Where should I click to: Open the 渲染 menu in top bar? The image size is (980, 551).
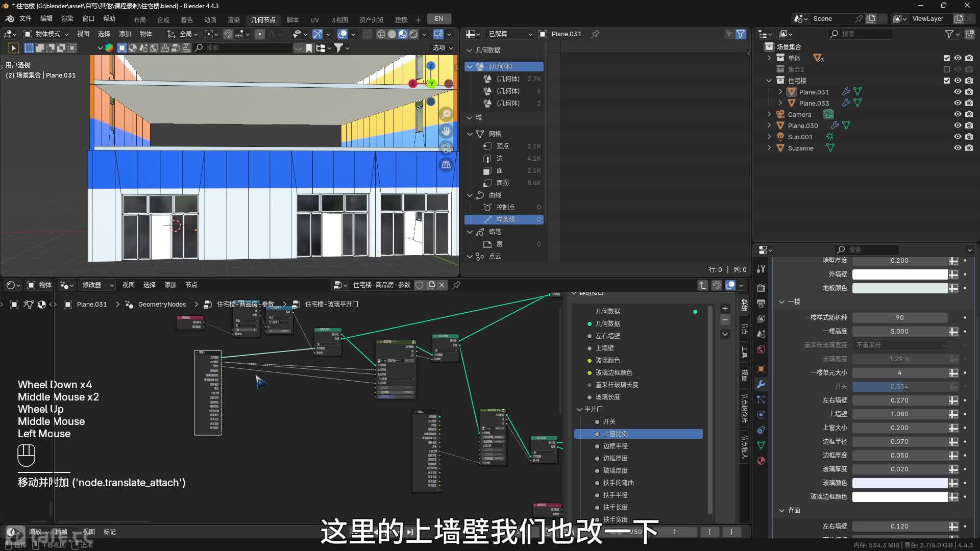click(x=67, y=19)
